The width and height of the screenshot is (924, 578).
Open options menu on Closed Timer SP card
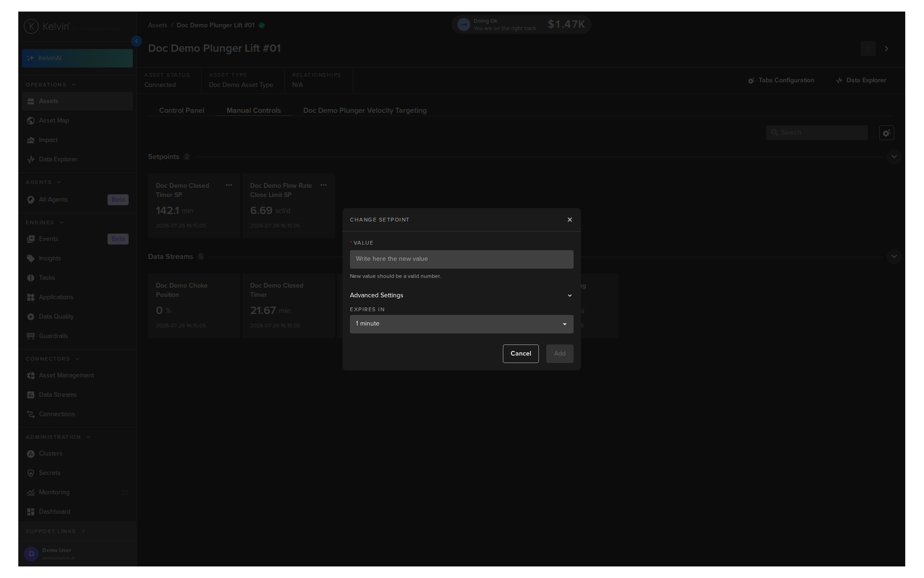click(x=229, y=185)
